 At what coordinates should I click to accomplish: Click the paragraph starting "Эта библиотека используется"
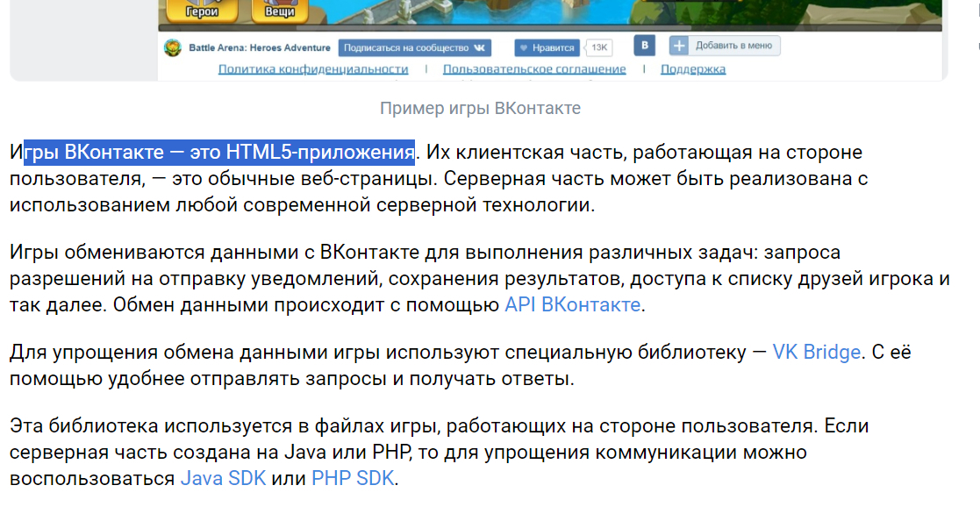point(440,453)
